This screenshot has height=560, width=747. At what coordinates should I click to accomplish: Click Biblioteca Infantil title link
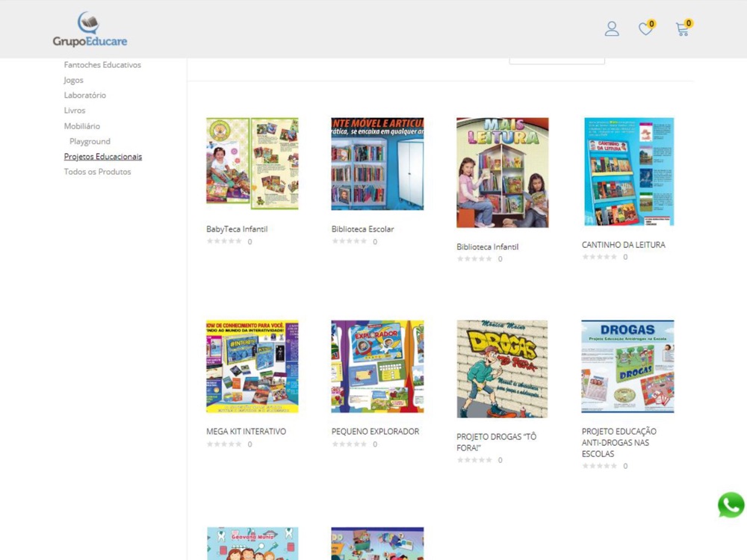coord(487,246)
